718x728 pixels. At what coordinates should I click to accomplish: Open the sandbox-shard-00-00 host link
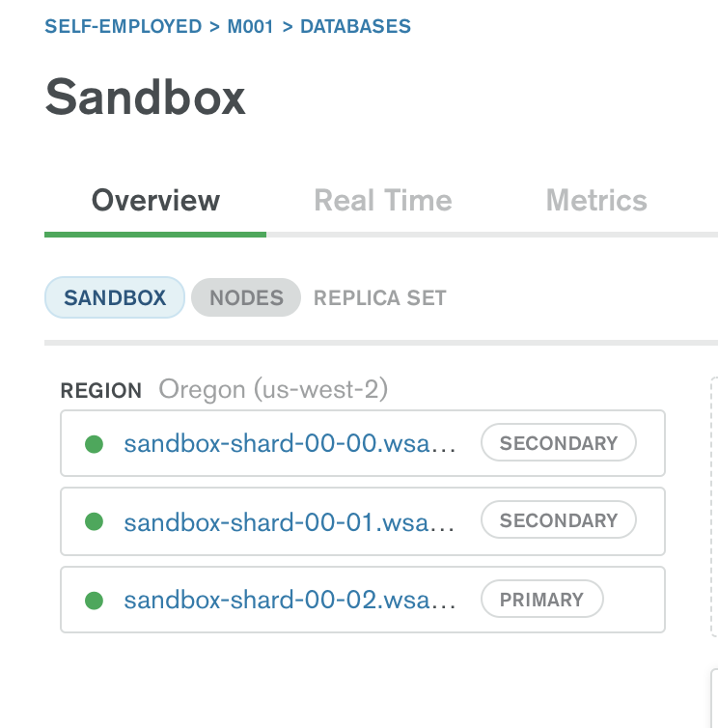(x=290, y=444)
